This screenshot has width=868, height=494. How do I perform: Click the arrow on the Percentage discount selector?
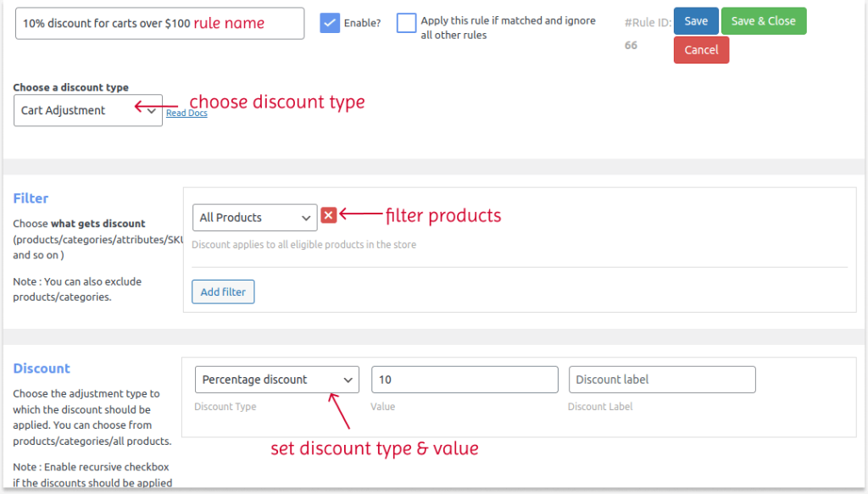coord(348,379)
